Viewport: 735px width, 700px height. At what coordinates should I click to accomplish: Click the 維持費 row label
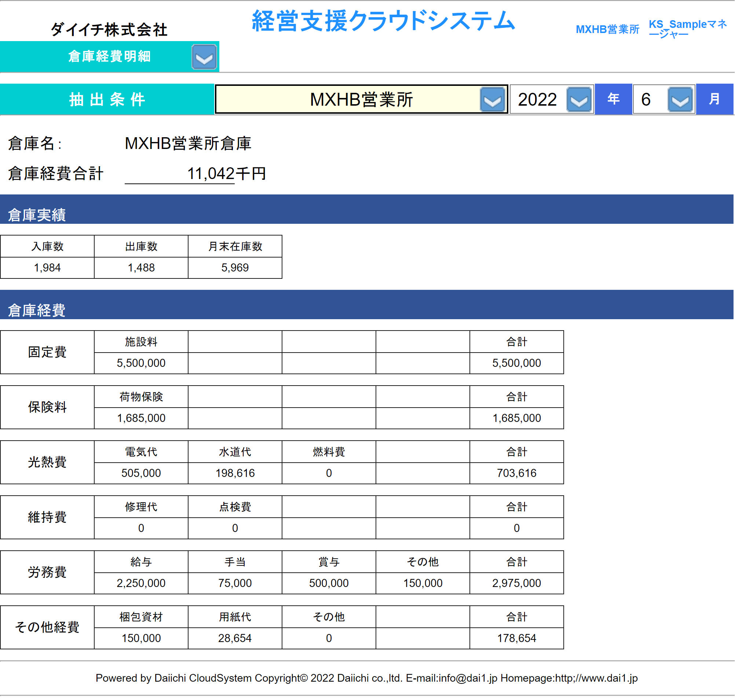[47, 517]
